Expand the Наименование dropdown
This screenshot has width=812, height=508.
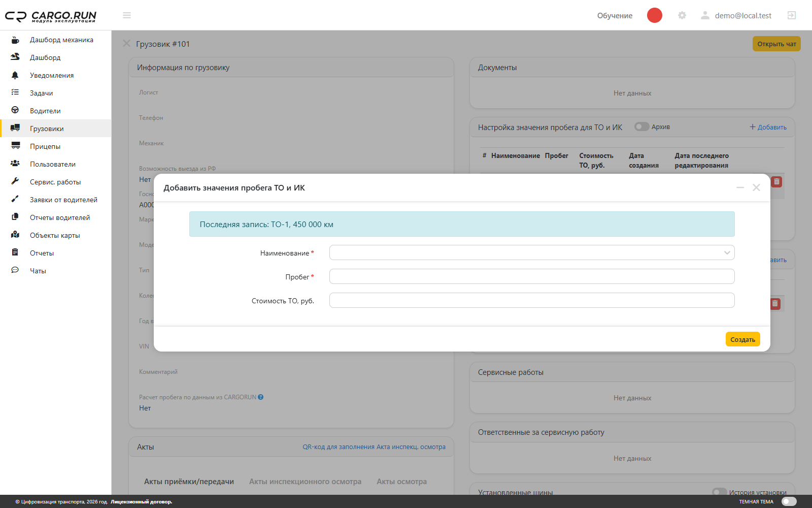click(x=532, y=252)
